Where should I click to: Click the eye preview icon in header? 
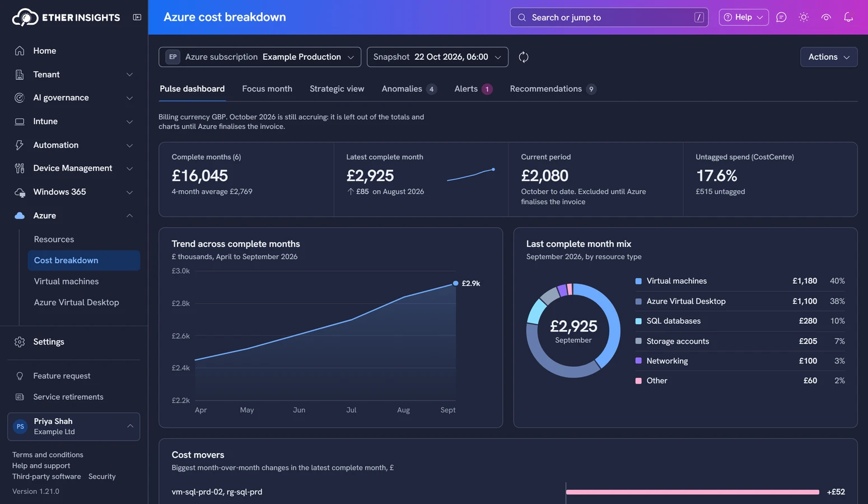pyautogui.click(x=826, y=17)
